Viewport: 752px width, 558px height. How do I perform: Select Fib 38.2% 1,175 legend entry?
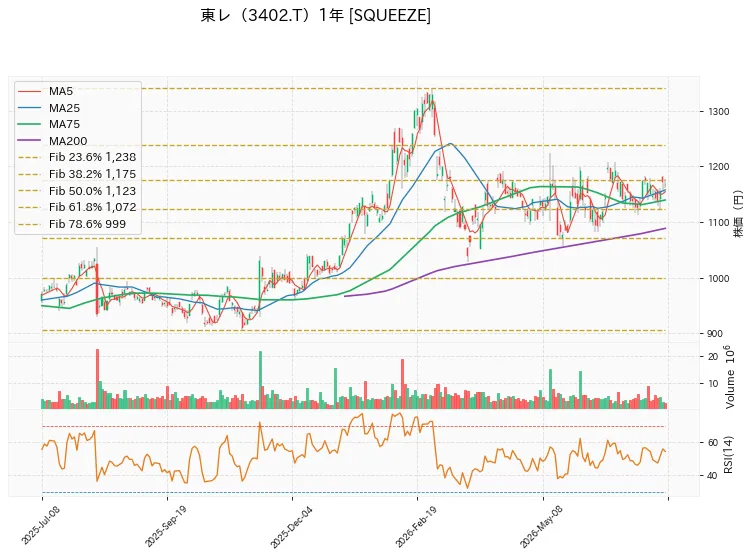(x=77, y=174)
